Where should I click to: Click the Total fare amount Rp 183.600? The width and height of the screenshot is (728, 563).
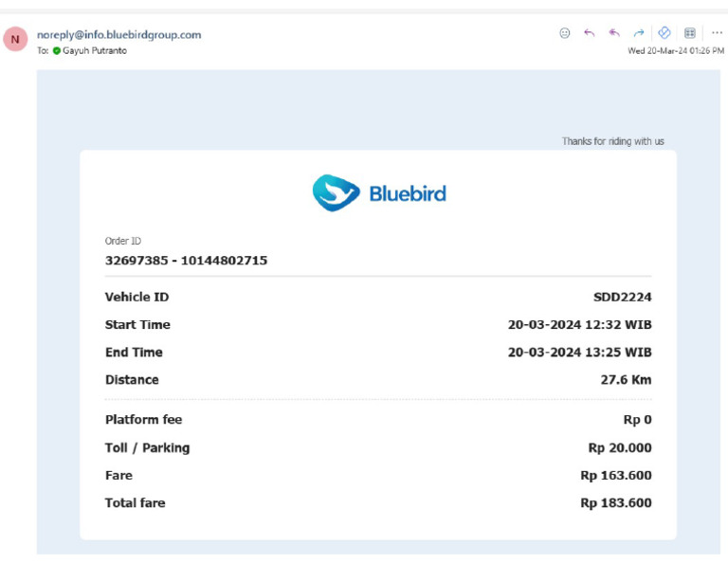pos(616,502)
